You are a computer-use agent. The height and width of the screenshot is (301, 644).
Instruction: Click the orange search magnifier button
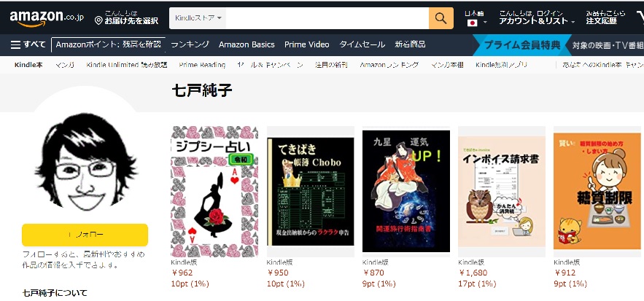coord(441,18)
